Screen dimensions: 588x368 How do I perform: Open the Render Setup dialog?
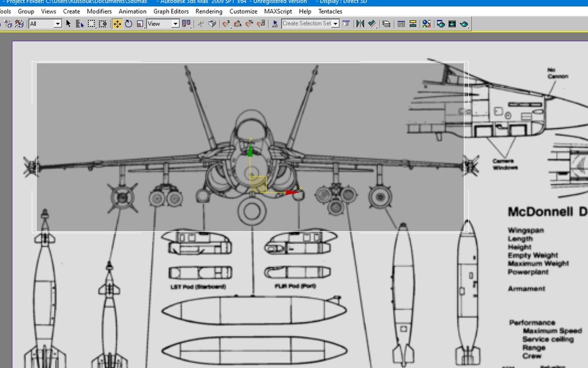tap(440, 24)
